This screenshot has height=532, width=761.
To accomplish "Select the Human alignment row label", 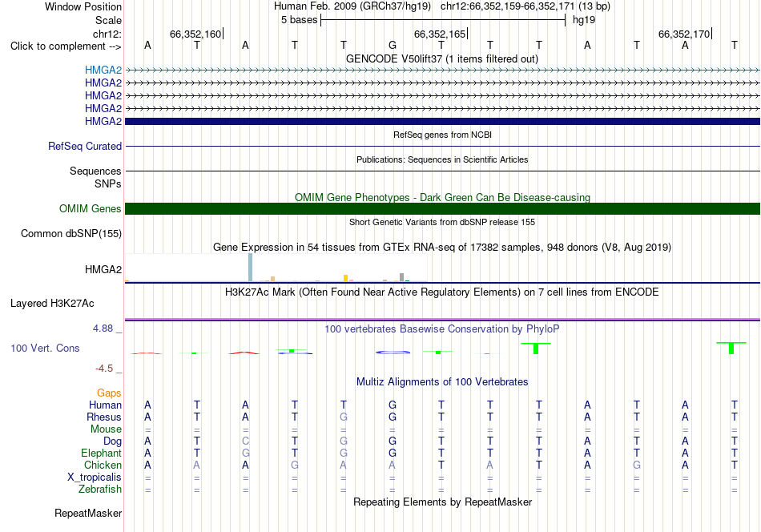I will (105, 405).
